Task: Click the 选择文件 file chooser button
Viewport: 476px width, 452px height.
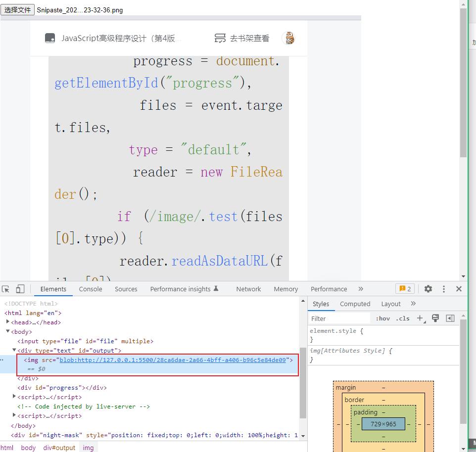Action: 18,10
